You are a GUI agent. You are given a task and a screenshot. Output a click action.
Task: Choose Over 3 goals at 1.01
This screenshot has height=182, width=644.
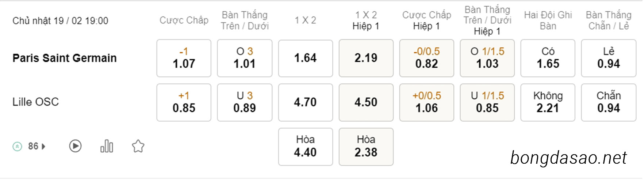(x=245, y=58)
